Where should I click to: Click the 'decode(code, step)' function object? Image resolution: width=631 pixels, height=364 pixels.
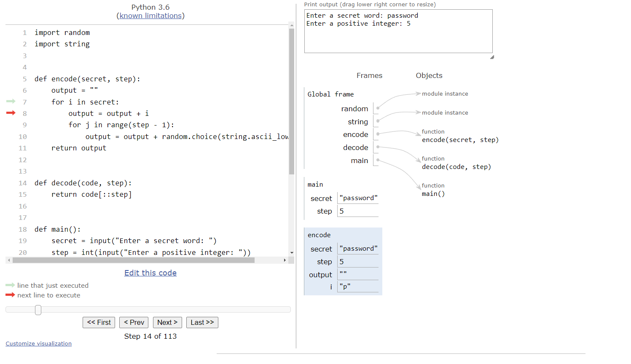456,167
